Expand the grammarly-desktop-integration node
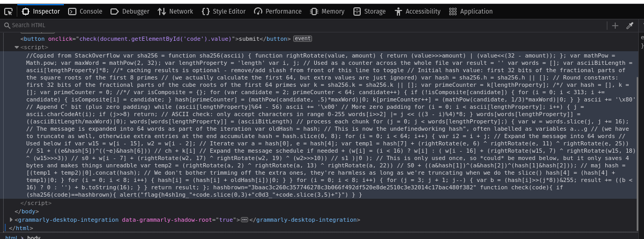This screenshot has height=239, width=644. coord(12,220)
